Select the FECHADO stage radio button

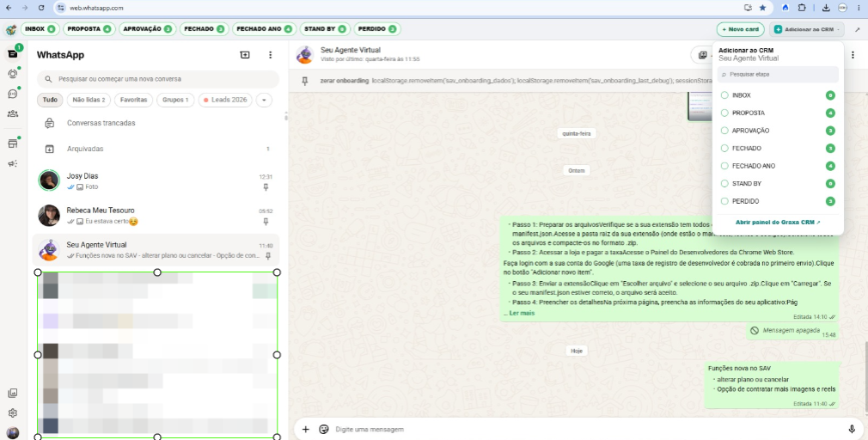(724, 149)
